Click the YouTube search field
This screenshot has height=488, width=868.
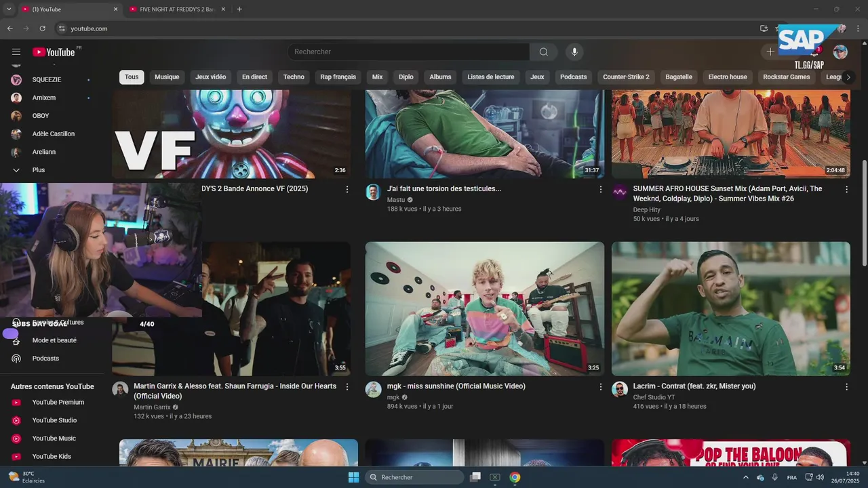click(x=408, y=52)
